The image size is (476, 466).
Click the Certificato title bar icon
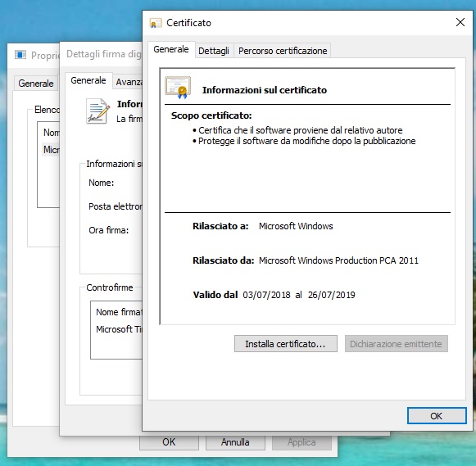tap(155, 23)
